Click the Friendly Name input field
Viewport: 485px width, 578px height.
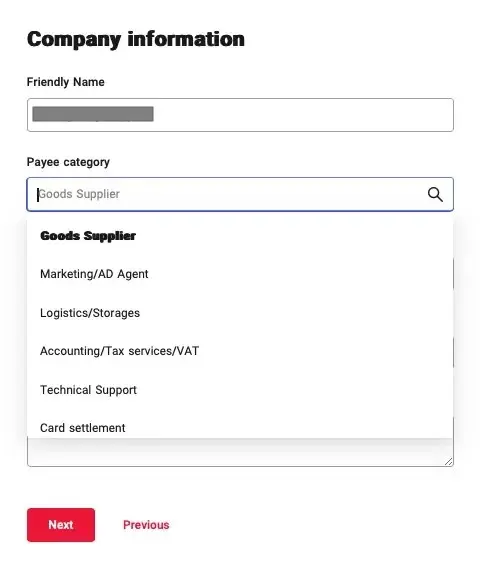pos(240,115)
